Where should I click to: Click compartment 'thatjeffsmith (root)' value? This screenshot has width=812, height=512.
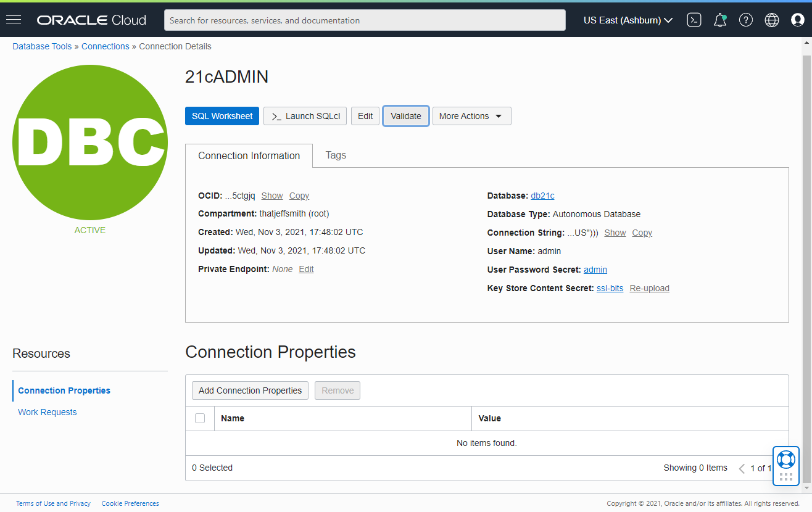(x=294, y=213)
